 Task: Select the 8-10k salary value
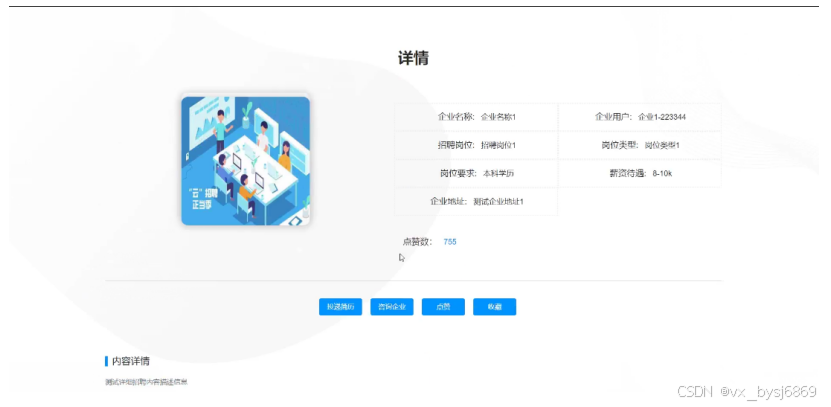pyautogui.click(x=662, y=173)
